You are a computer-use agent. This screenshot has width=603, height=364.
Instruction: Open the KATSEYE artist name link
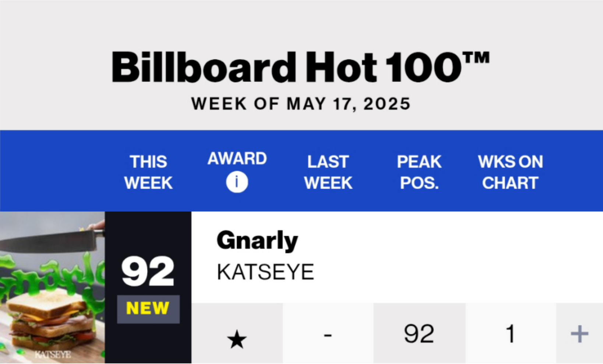point(265,272)
